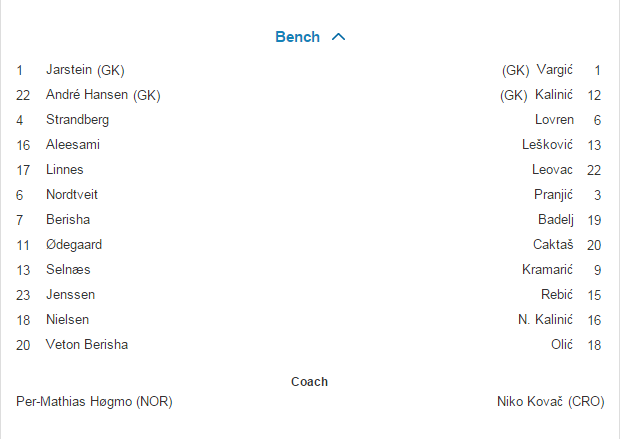620x439 pixels.
Task: Open Rebić player entry
Action: [x=557, y=295]
